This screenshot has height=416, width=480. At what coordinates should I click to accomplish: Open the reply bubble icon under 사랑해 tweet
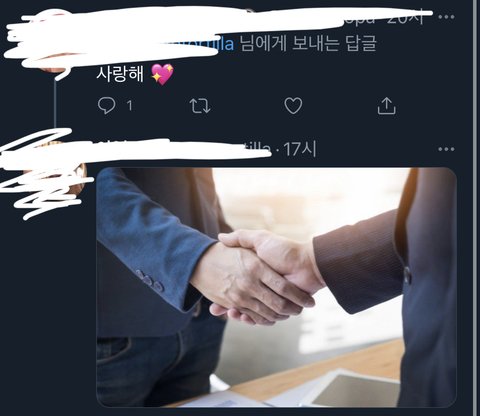pyautogui.click(x=107, y=106)
